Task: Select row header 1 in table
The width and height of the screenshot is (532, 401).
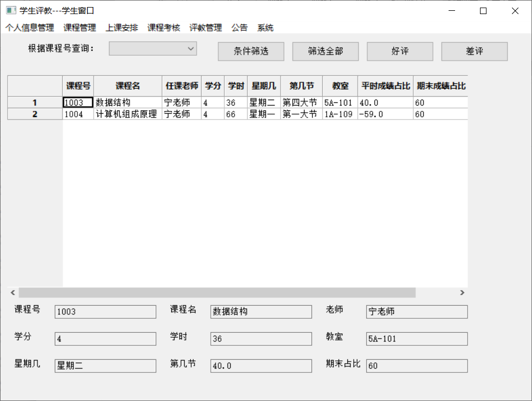Action: (35, 102)
